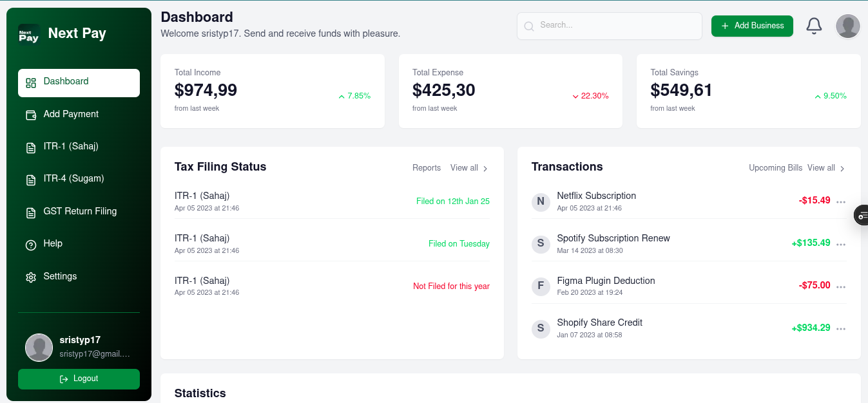Open notifications bell icon

[814, 26]
